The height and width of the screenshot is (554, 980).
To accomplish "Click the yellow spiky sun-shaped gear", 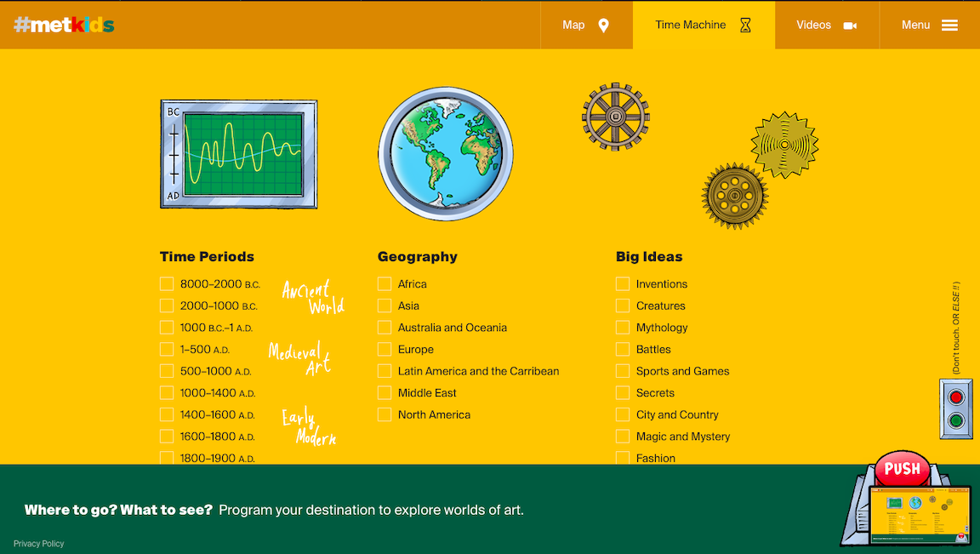I will 784,145.
